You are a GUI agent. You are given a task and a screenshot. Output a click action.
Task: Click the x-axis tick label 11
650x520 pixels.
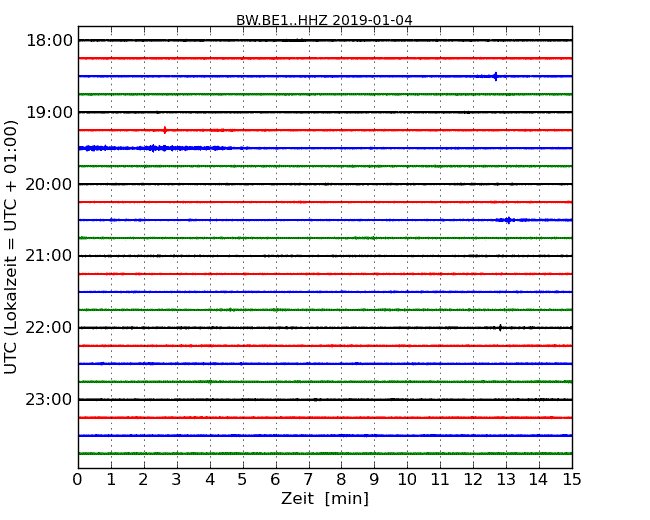click(440, 479)
